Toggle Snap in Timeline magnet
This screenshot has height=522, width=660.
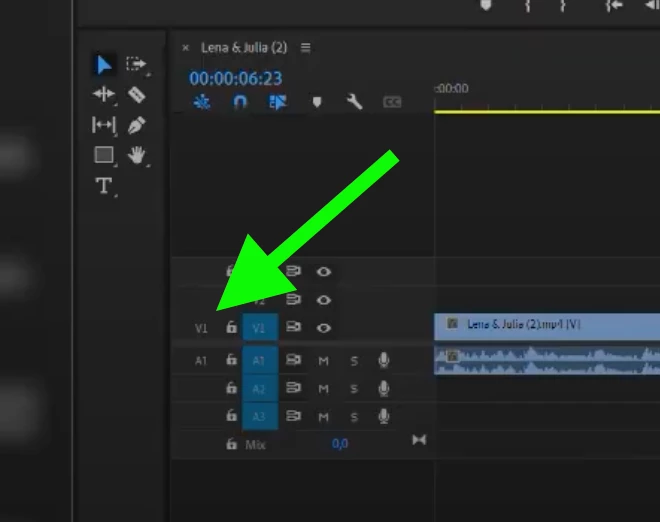coord(240,102)
